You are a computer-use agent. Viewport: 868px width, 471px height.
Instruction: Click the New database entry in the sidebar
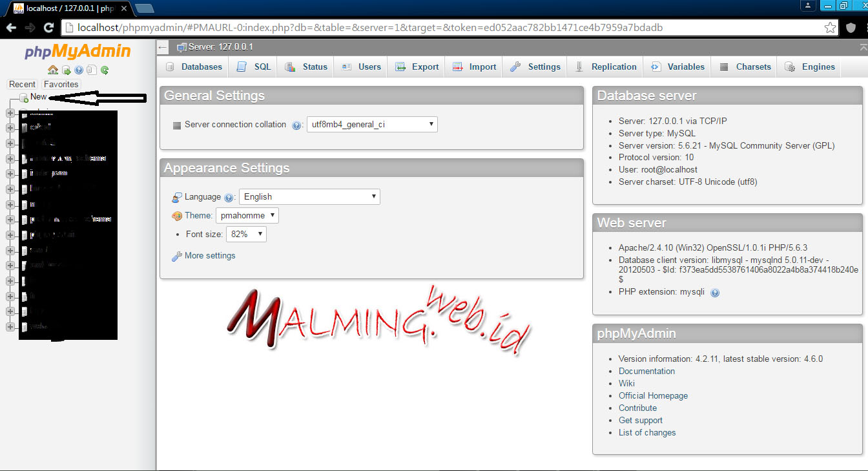coord(37,96)
